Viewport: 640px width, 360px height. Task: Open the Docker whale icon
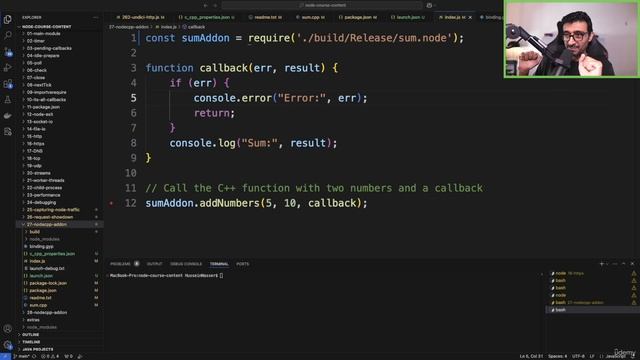(x=8, y=116)
